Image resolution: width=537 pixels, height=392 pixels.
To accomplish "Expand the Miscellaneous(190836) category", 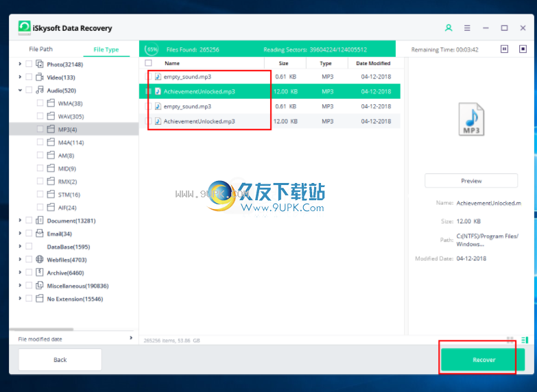I will point(20,286).
